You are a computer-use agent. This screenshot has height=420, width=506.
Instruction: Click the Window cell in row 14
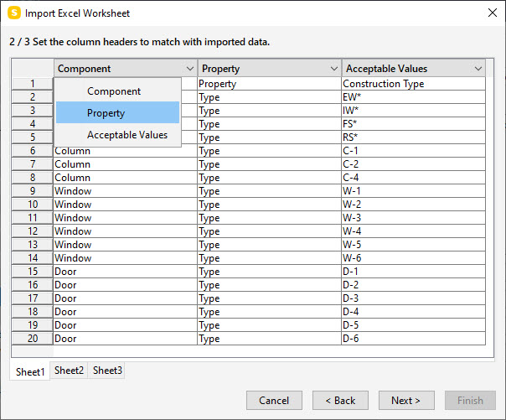[125, 258]
